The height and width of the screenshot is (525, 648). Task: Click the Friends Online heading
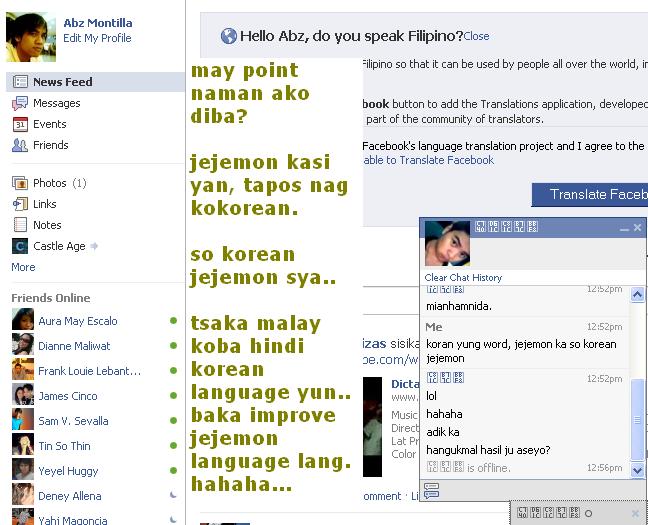(51, 298)
